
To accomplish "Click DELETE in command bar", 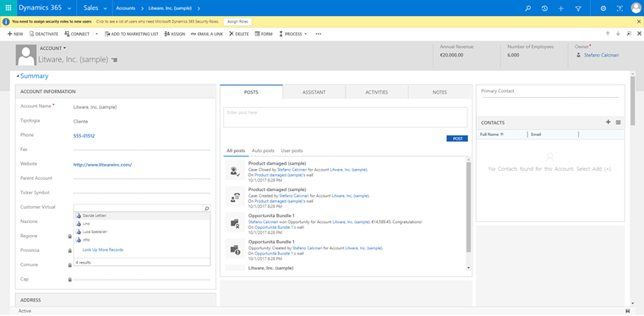I will [x=239, y=34].
